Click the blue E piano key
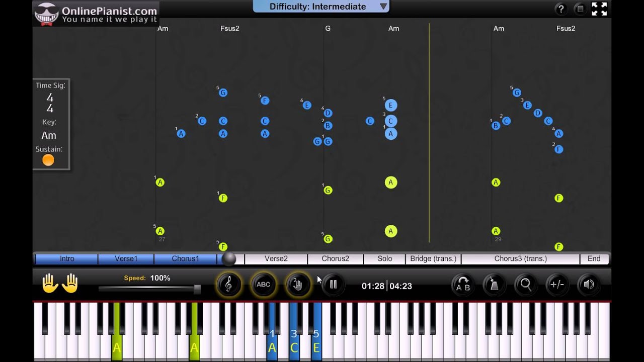 coord(316,332)
